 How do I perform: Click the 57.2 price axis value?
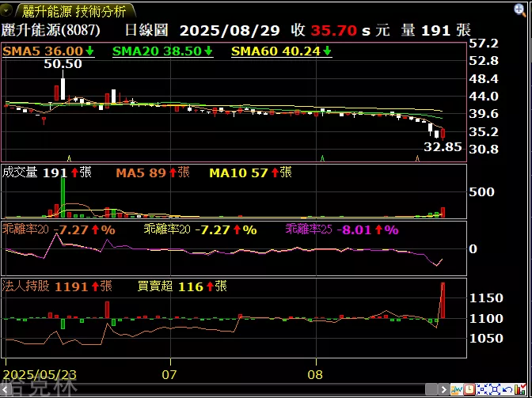coord(484,43)
